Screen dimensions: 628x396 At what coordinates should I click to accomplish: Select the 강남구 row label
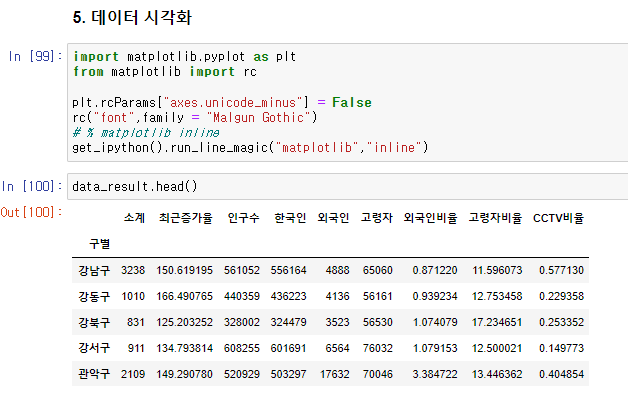(x=94, y=270)
